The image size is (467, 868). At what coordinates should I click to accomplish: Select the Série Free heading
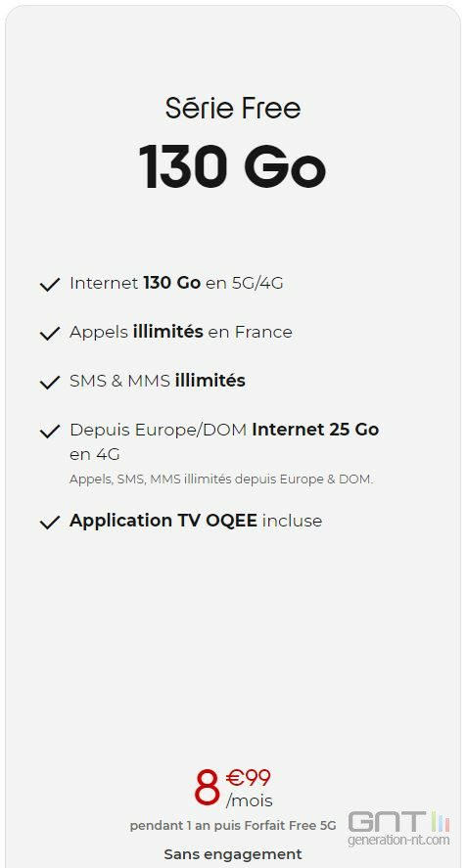click(x=233, y=108)
